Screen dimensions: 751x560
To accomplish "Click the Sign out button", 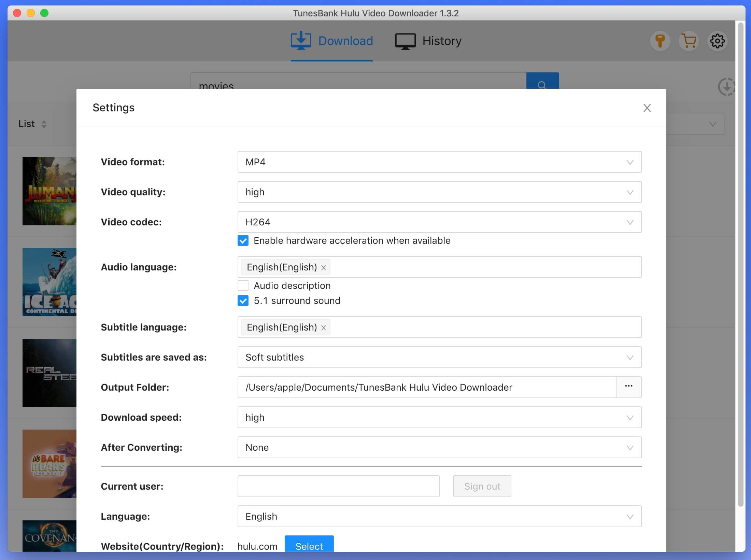I will click(482, 486).
